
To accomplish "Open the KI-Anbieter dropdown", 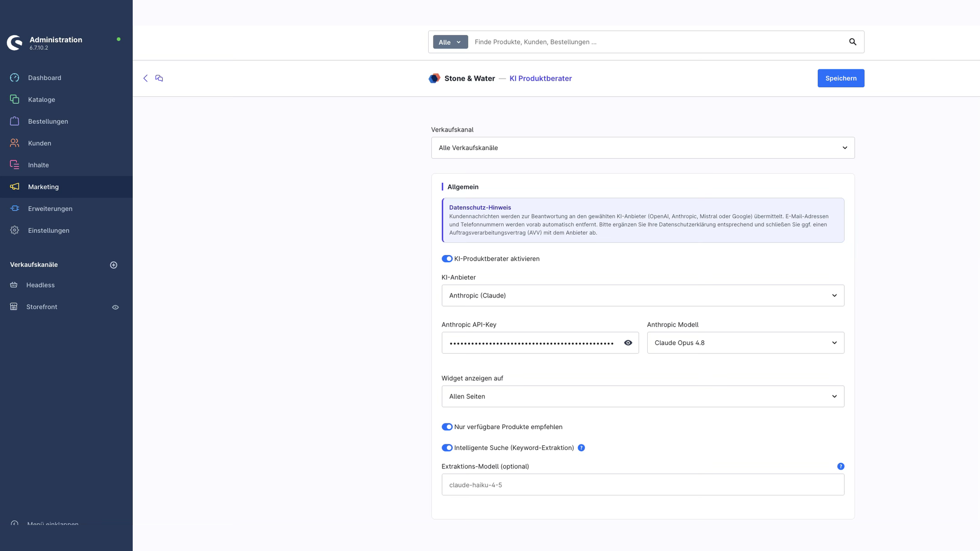I will coord(643,295).
